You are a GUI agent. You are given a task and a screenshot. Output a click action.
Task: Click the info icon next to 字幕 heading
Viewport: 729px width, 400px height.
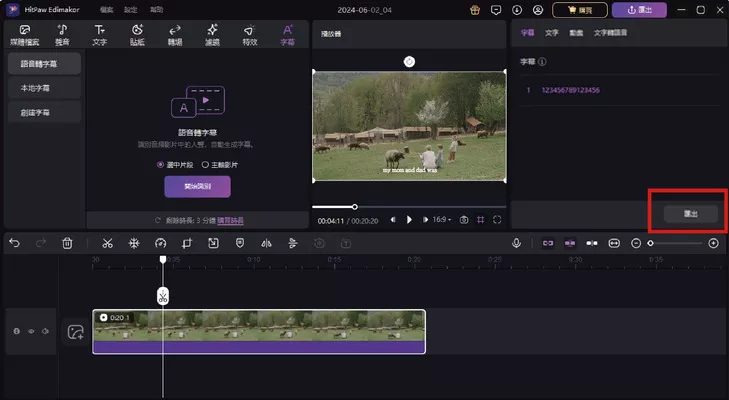(542, 61)
